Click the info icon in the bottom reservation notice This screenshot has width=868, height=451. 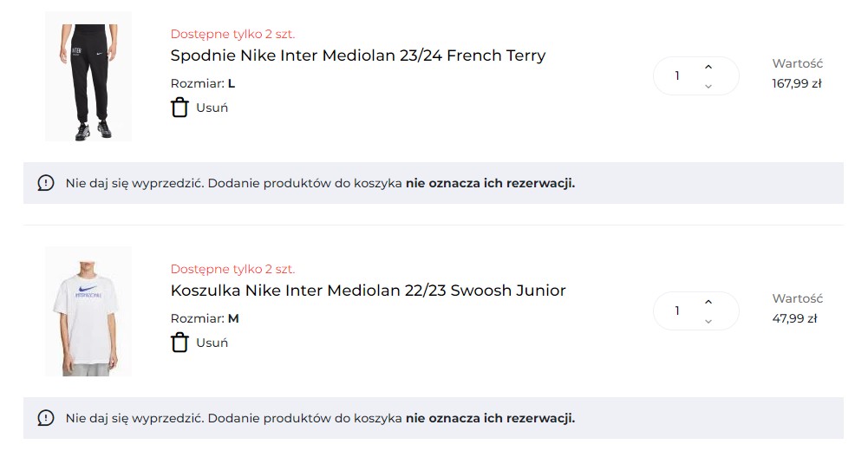[46, 418]
